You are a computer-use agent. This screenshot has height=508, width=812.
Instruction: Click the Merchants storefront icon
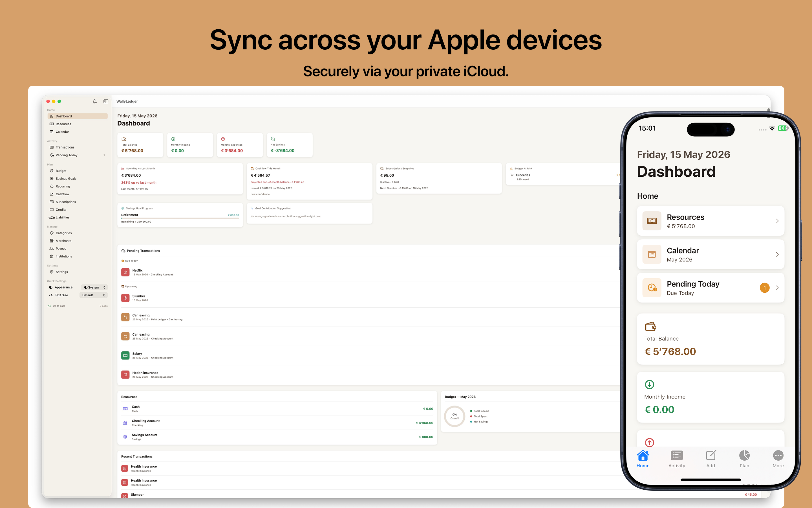click(52, 240)
